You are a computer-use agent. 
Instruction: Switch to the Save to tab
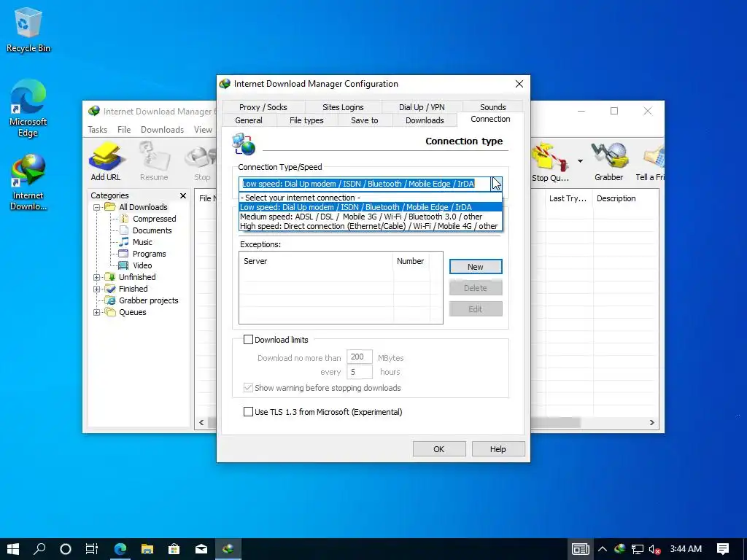(365, 120)
